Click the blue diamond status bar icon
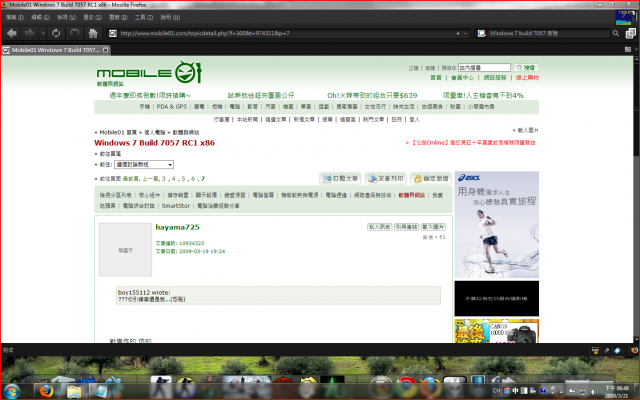The image size is (640, 400). point(618,350)
